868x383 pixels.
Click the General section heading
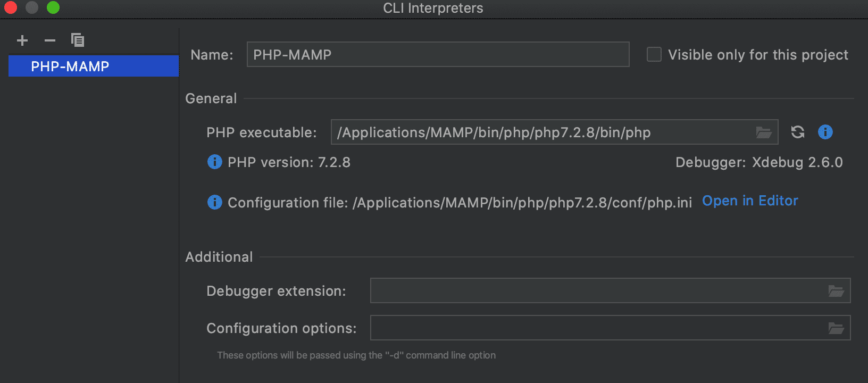[211, 98]
